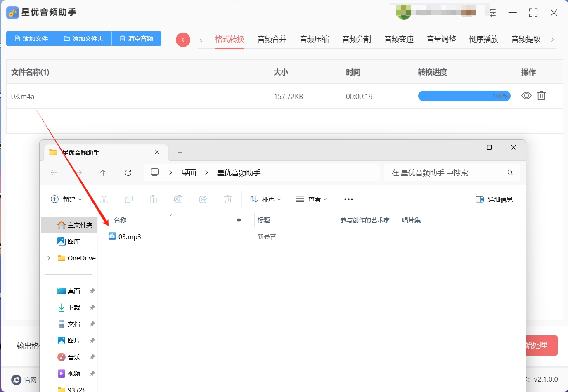568x392 pixels.
Task: Refresh the Explorer folder view
Action: tap(128, 172)
